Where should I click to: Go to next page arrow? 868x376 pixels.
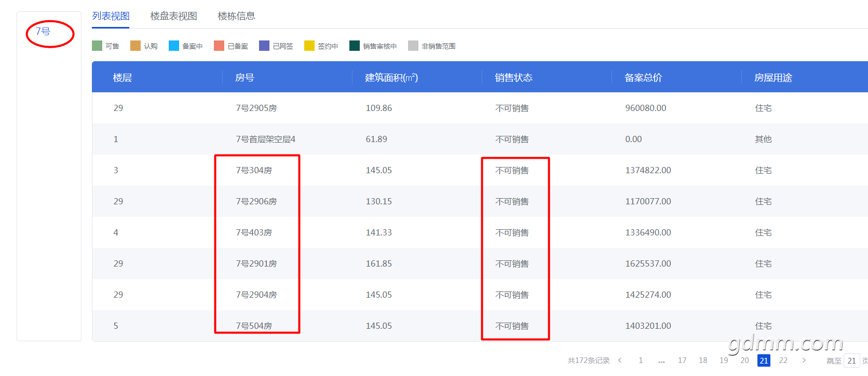[x=804, y=360]
